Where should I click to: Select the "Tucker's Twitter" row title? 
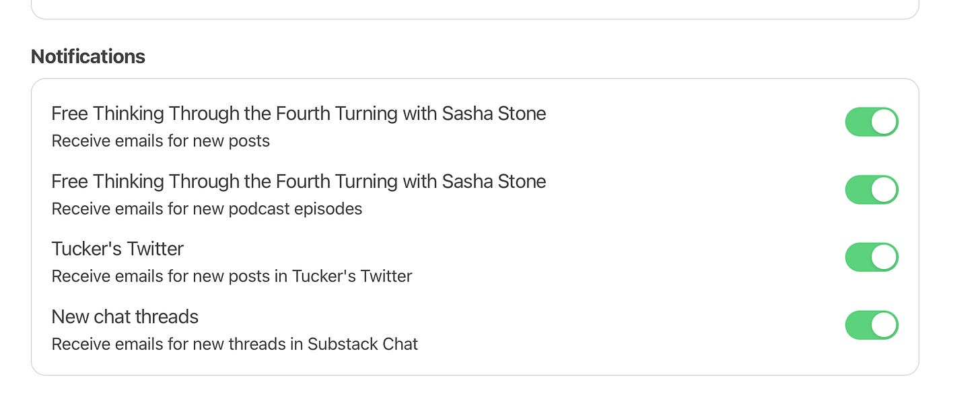pos(117,249)
